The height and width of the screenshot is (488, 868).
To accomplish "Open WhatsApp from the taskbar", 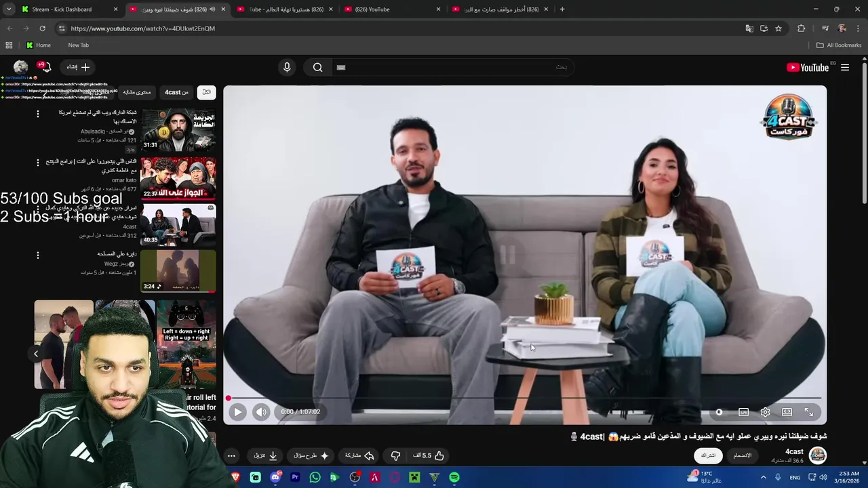I will (315, 477).
